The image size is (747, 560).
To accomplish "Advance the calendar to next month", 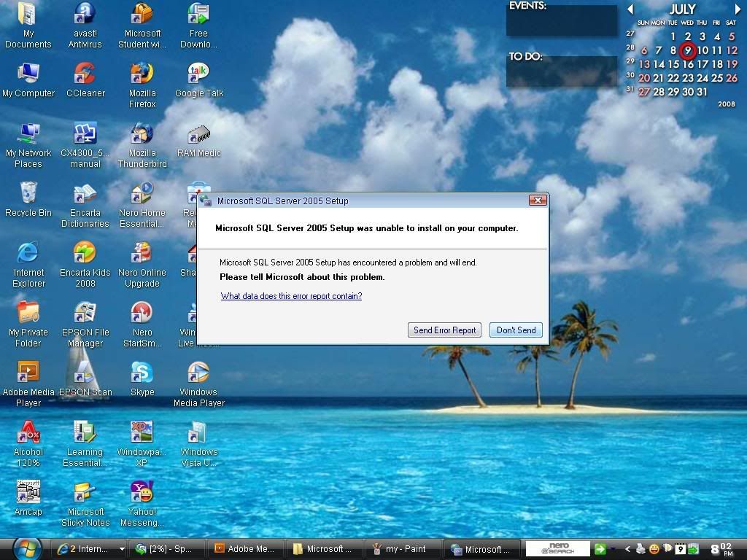I will pyautogui.click(x=737, y=9).
